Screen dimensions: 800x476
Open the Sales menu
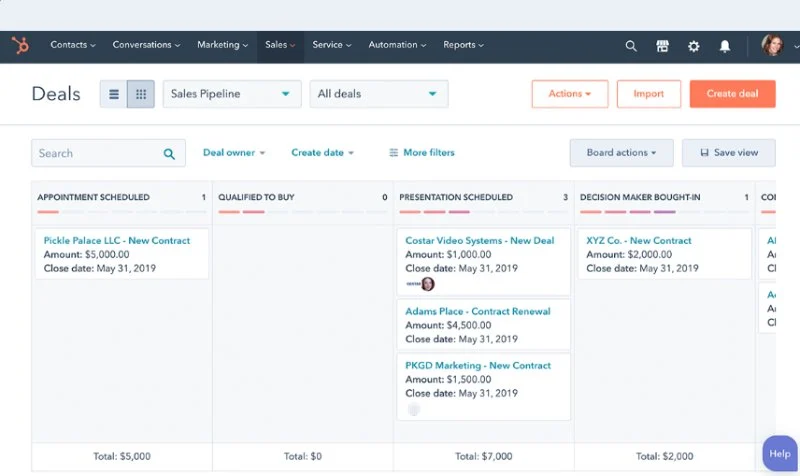[280, 45]
